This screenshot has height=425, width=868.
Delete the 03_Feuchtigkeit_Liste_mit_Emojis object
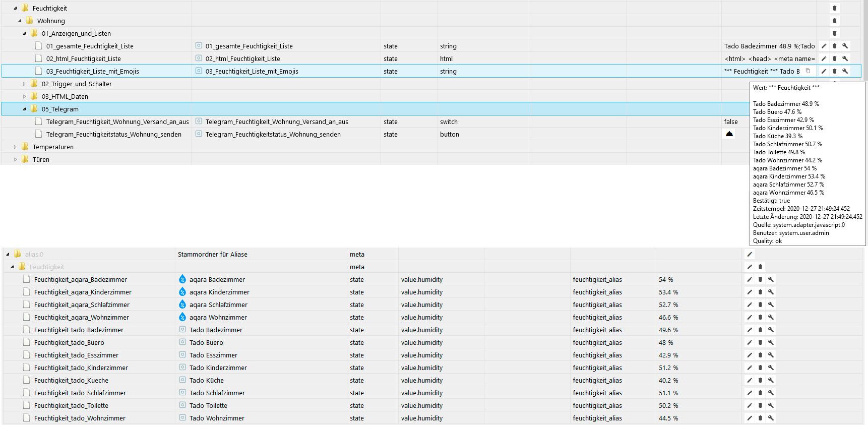[834, 71]
